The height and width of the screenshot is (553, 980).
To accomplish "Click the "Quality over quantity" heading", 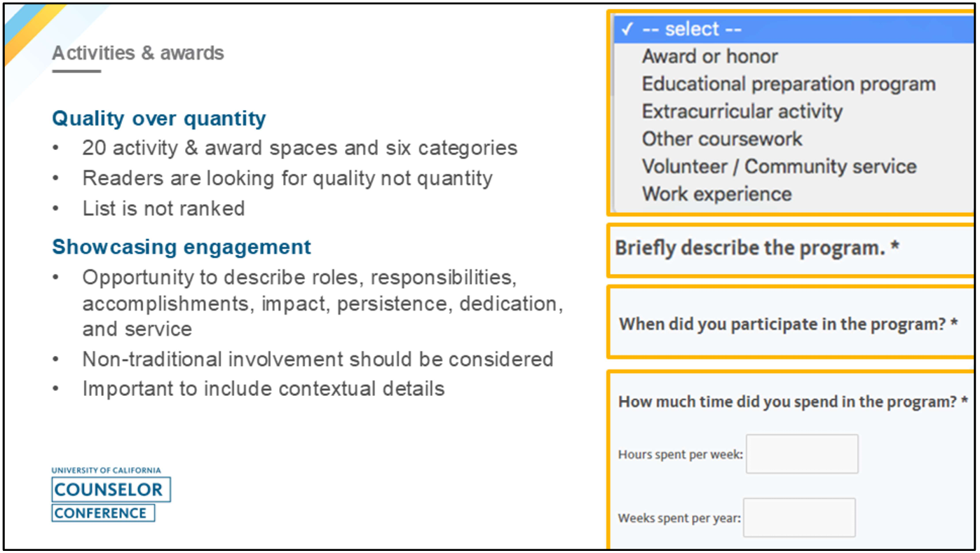I will pyautogui.click(x=158, y=118).
